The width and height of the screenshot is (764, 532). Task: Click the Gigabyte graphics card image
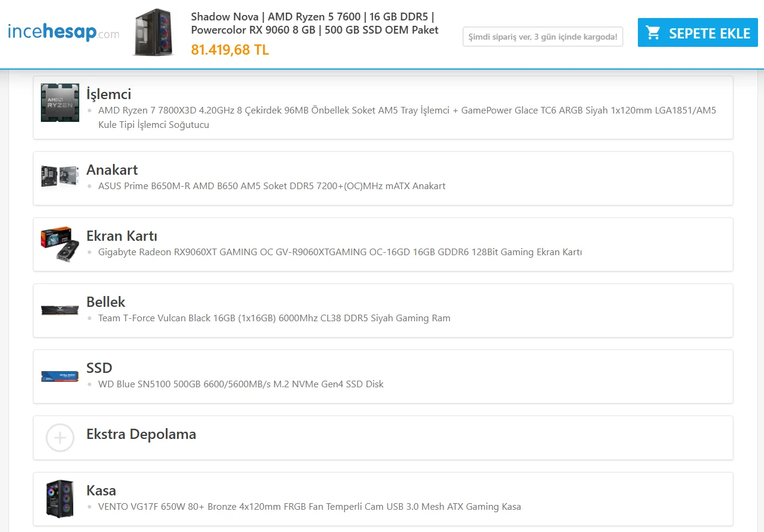(x=60, y=243)
